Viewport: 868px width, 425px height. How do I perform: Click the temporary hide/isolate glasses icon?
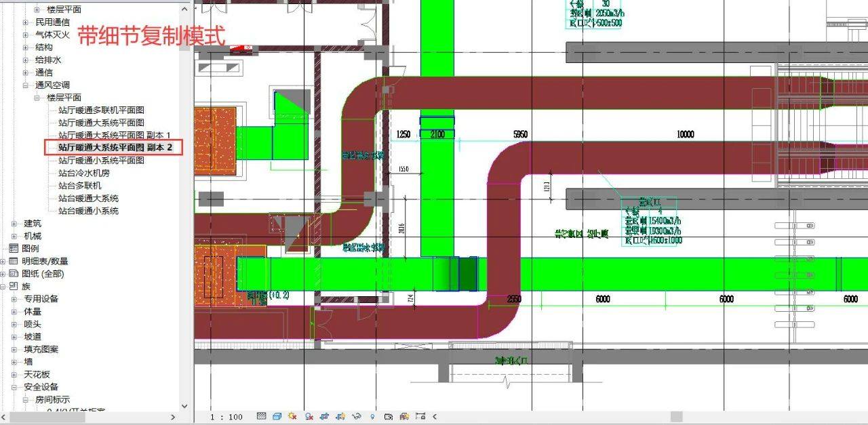(357, 416)
